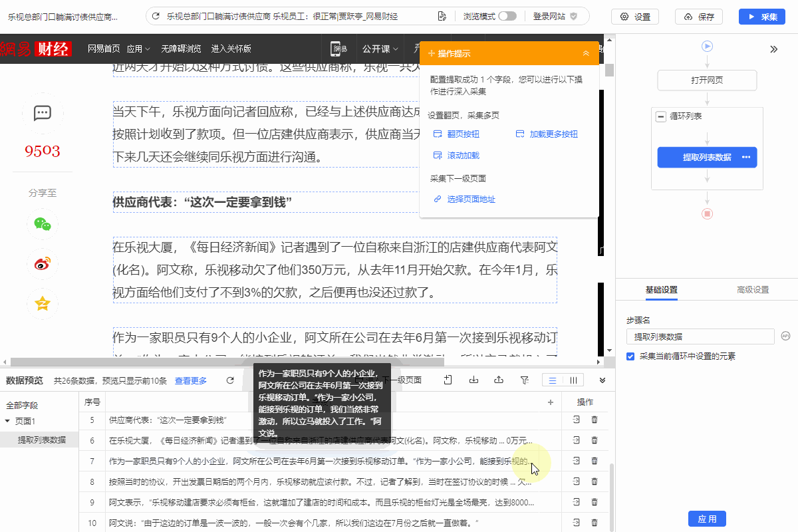The image size is (798, 532).
Task: Open the 公开课 dropdown in the site nav
Action: coord(380,49)
